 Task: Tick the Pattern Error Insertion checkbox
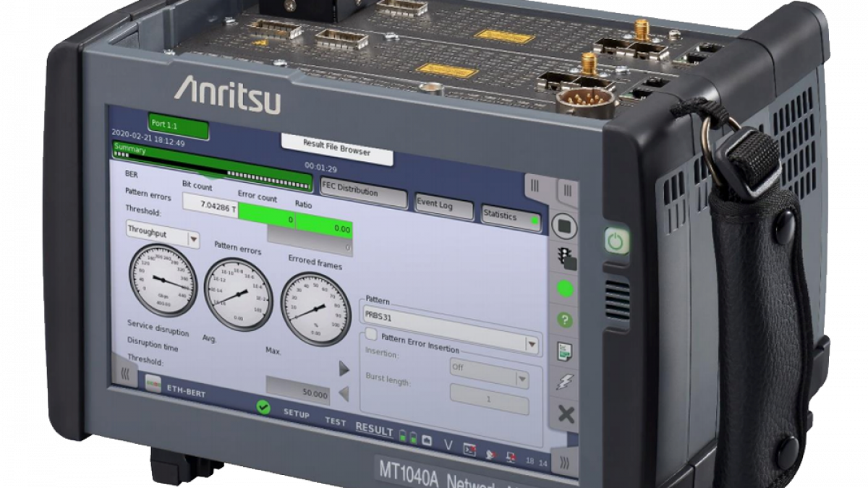pos(371,334)
